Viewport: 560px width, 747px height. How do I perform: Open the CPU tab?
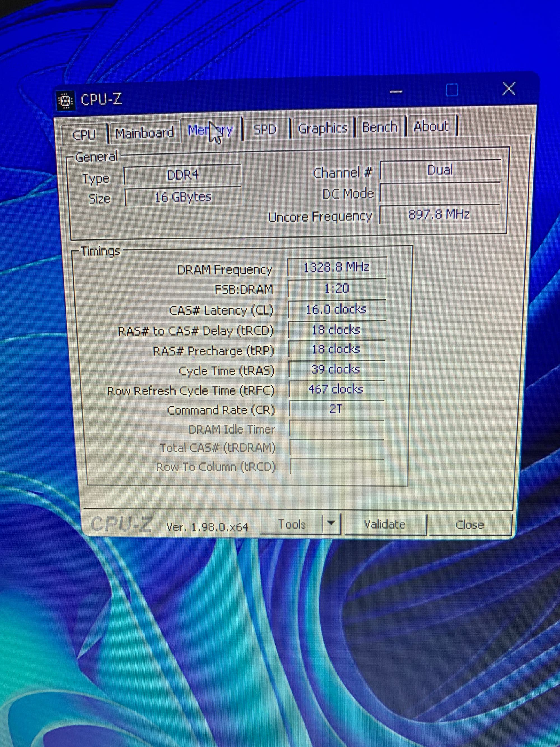[x=84, y=135]
